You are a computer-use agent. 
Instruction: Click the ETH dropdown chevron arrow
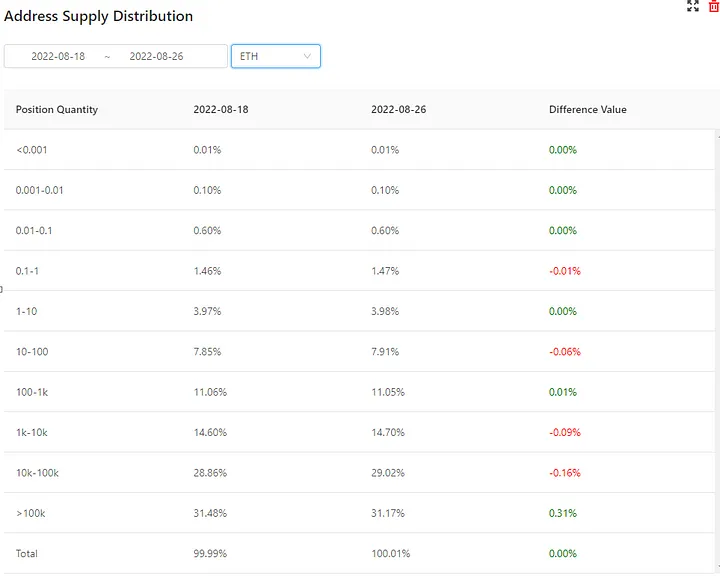tap(307, 56)
